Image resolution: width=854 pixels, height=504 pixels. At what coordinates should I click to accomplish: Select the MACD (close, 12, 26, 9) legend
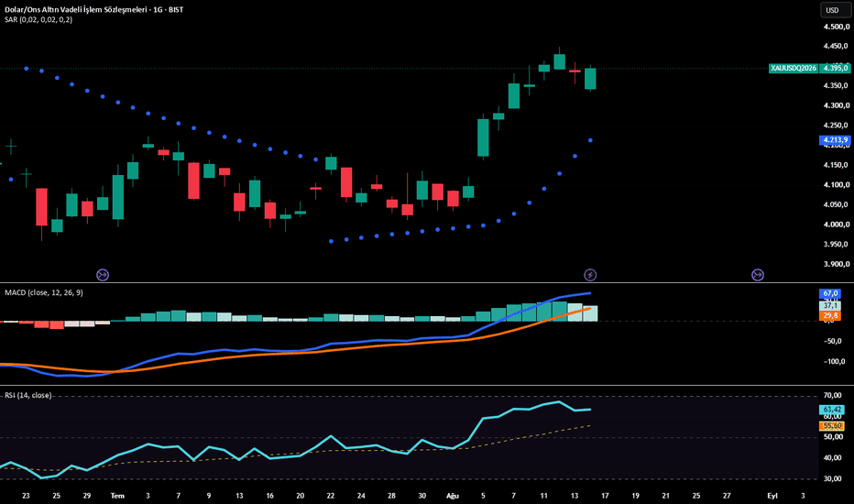click(x=44, y=292)
